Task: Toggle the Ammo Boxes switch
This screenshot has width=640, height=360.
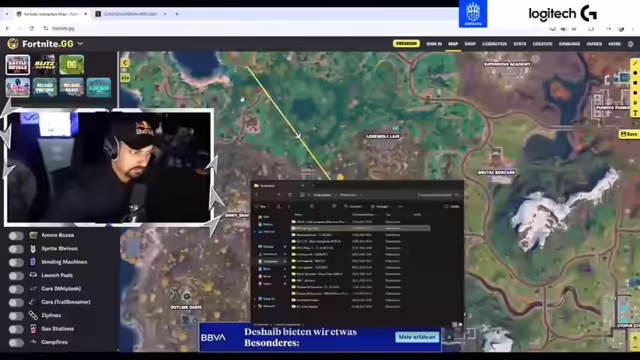Action: point(16,236)
